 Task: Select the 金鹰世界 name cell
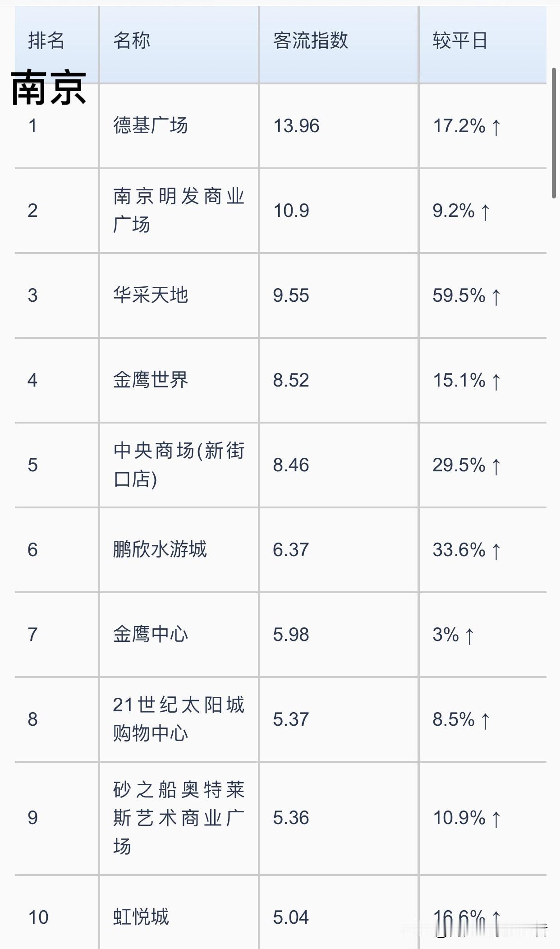pyautogui.click(x=151, y=380)
